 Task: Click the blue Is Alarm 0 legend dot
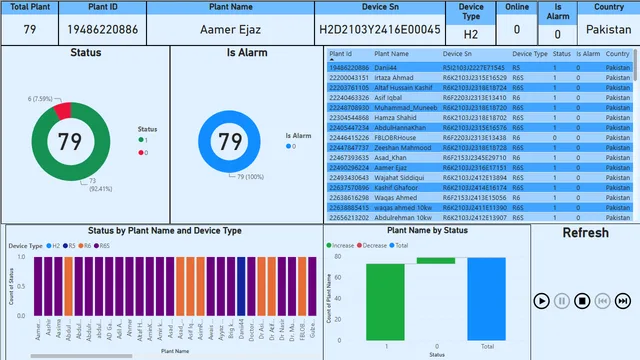tap(289, 146)
